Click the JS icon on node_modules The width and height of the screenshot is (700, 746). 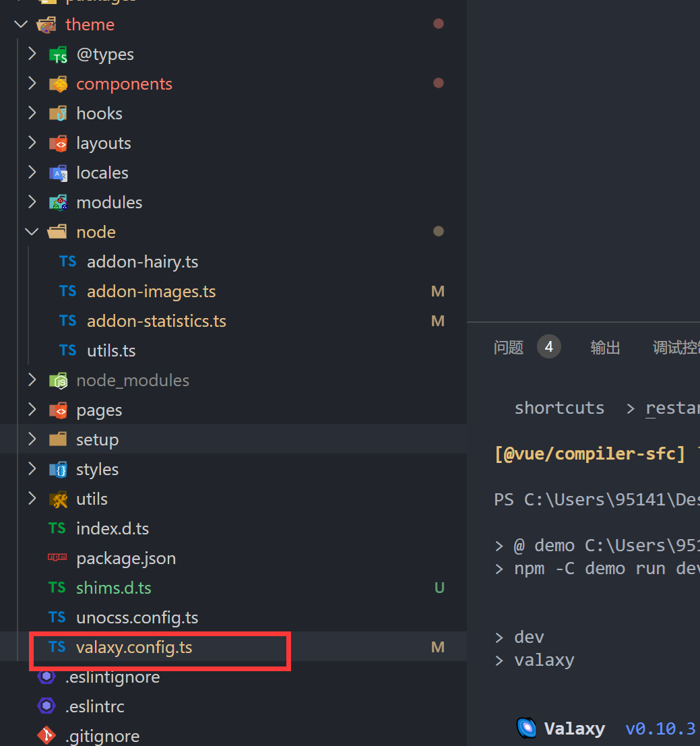(57, 380)
